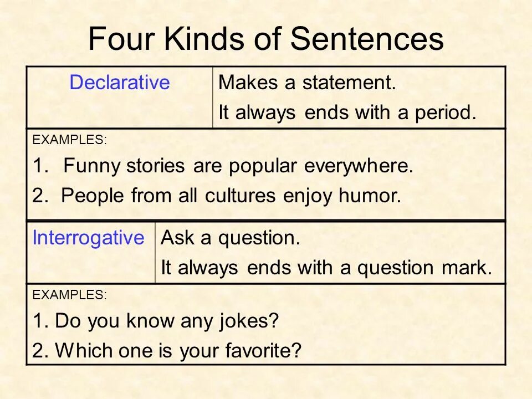Click the first EXAMPLES label under Declarative
The height and width of the screenshot is (399, 532).
click(70, 140)
